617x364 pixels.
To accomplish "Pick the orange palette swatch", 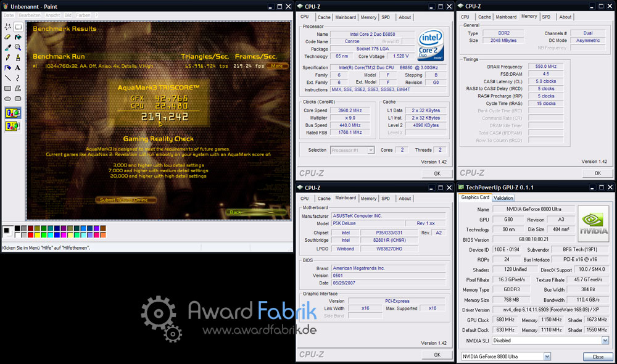I will point(103,235).
